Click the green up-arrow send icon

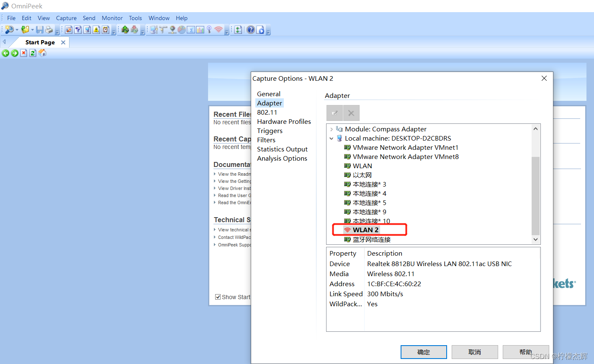(x=125, y=30)
